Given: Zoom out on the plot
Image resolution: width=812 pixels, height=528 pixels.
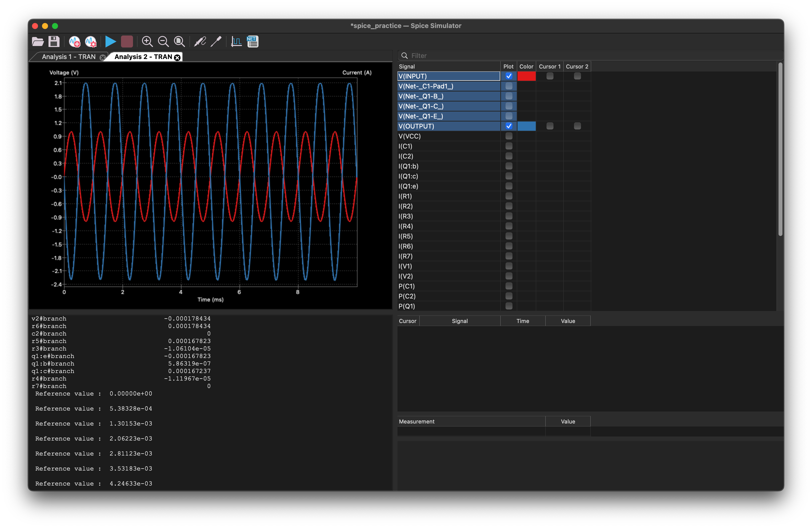Looking at the screenshot, I should [x=163, y=41].
